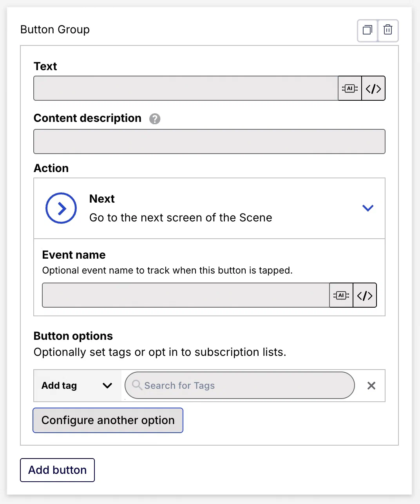Focus the Event name input box
420x504 pixels.
pos(186,296)
